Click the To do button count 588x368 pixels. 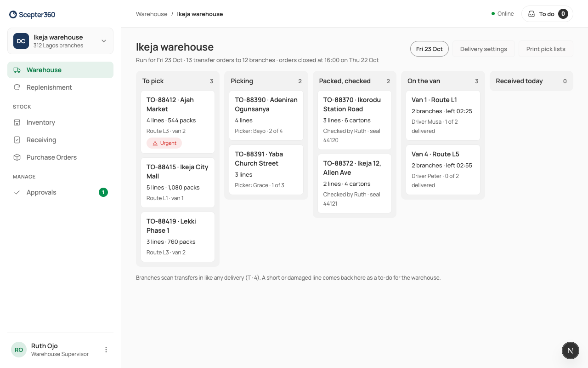pyautogui.click(x=563, y=14)
